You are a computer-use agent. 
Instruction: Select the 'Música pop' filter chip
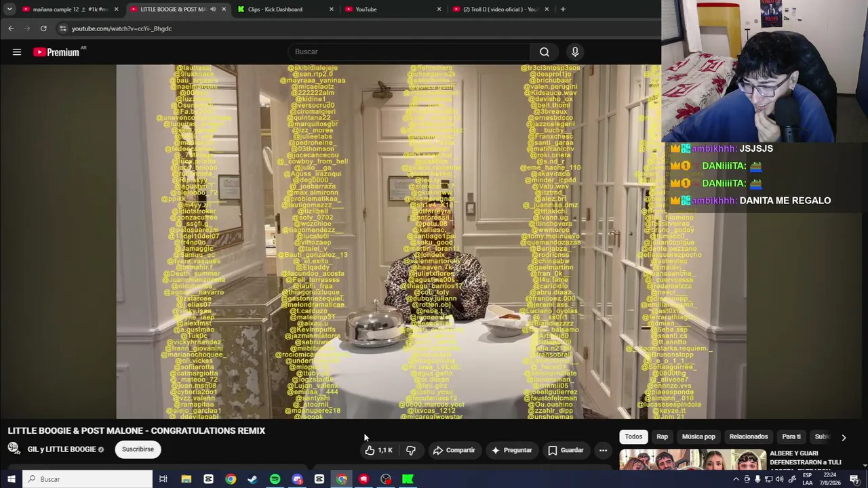[x=698, y=436]
